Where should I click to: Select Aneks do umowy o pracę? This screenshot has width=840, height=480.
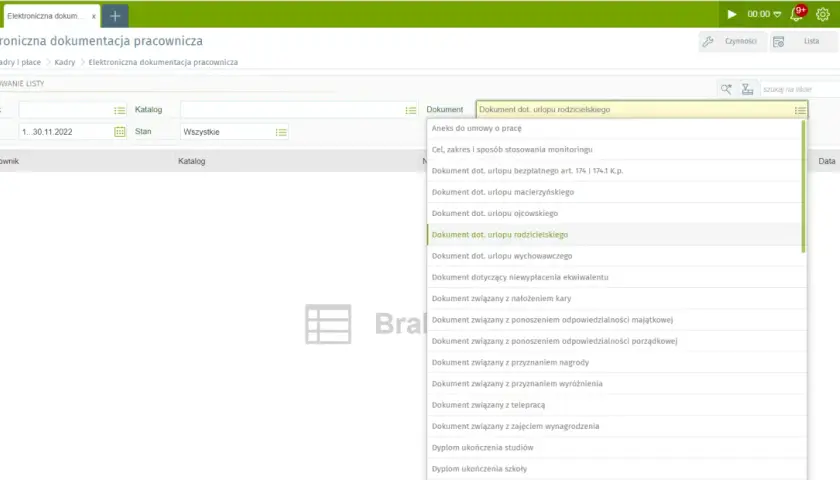click(x=614, y=129)
